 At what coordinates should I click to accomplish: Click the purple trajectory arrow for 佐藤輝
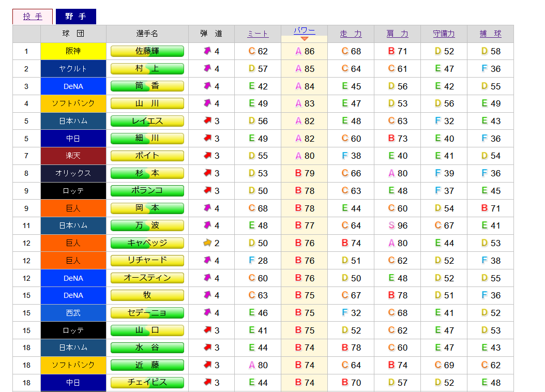click(x=207, y=51)
